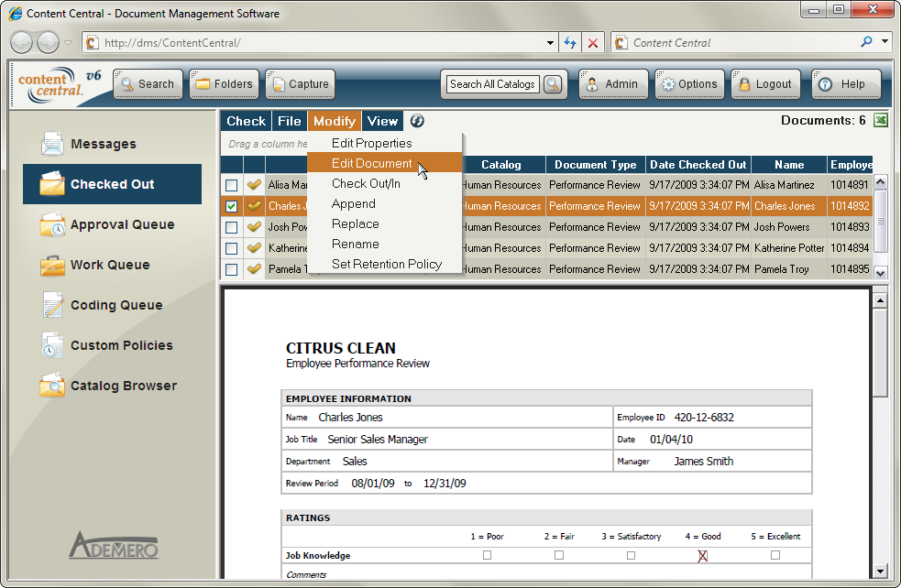The image size is (901, 588).
Task: Open the Approval Queue folder icon
Action: coord(52,224)
